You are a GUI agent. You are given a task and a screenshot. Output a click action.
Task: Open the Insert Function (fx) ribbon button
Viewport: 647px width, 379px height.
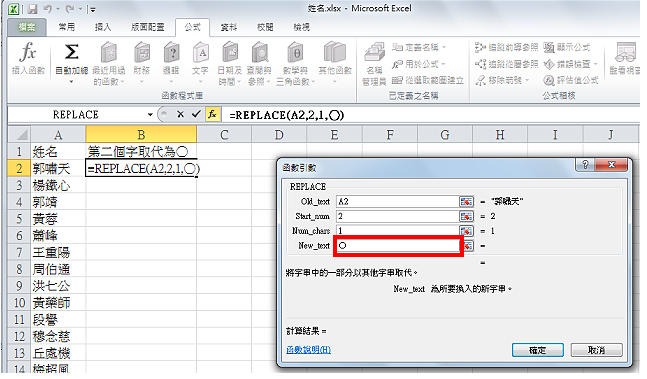[28, 59]
